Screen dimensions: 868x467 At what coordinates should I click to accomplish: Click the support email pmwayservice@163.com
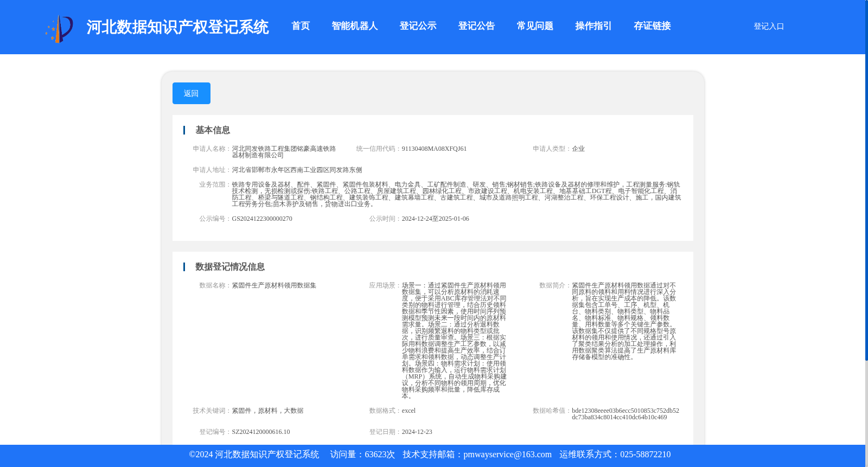coord(508,455)
